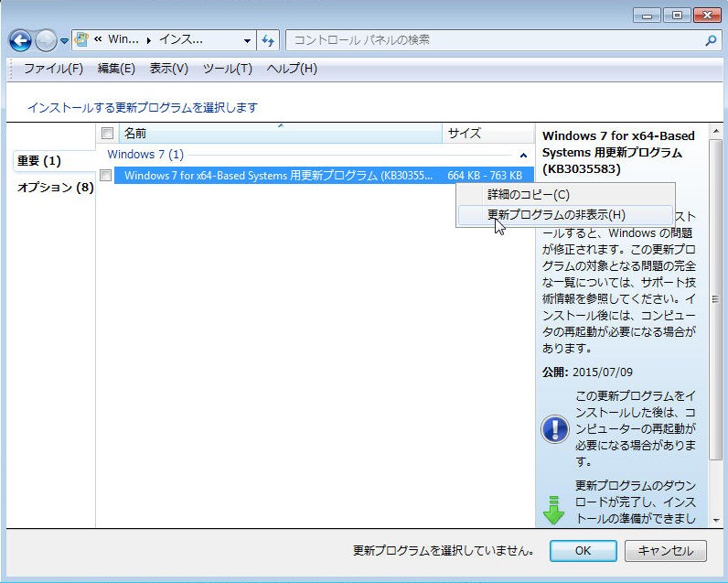The width and height of the screenshot is (728, 583).
Task: Open the recent pages dropdown arrow
Action: pyautogui.click(x=64, y=41)
